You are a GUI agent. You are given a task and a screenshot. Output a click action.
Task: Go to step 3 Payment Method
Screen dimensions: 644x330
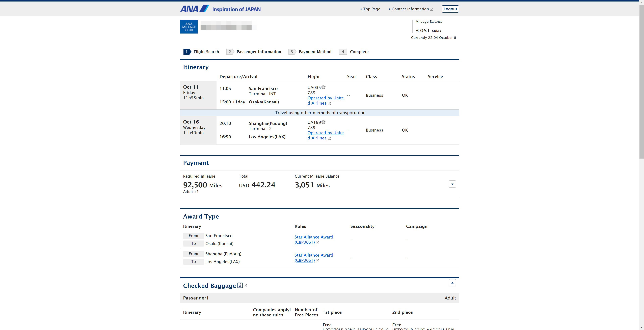(310, 52)
